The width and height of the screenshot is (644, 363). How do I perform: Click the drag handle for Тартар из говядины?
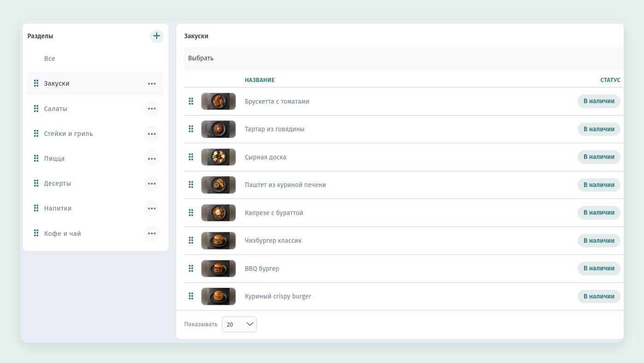point(191,129)
